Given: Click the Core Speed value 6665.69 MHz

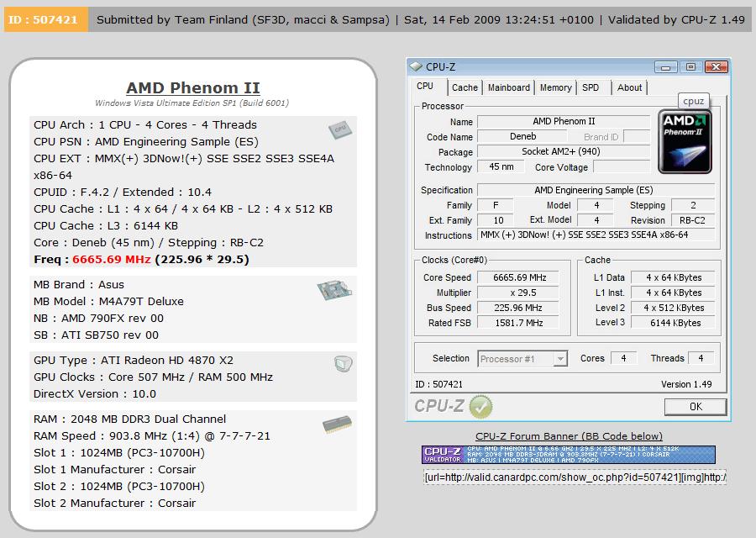Looking at the screenshot, I should [519, 277].
